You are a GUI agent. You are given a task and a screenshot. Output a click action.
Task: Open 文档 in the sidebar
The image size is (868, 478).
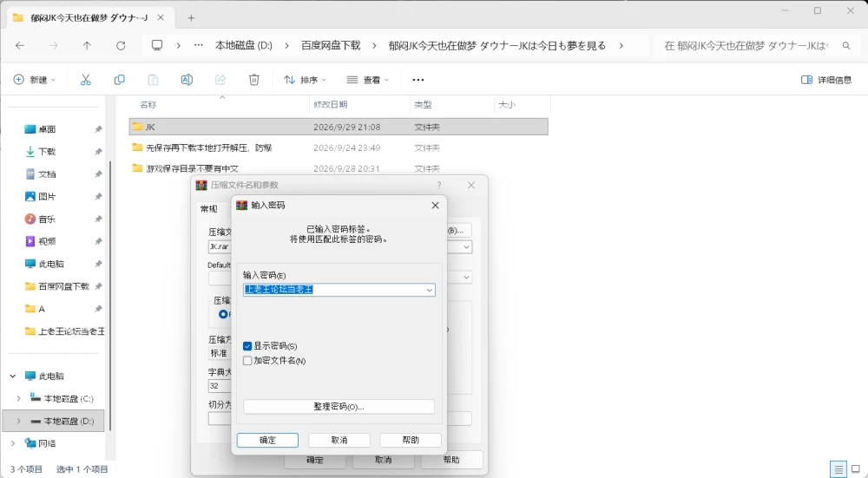click(x=47, y=174)
